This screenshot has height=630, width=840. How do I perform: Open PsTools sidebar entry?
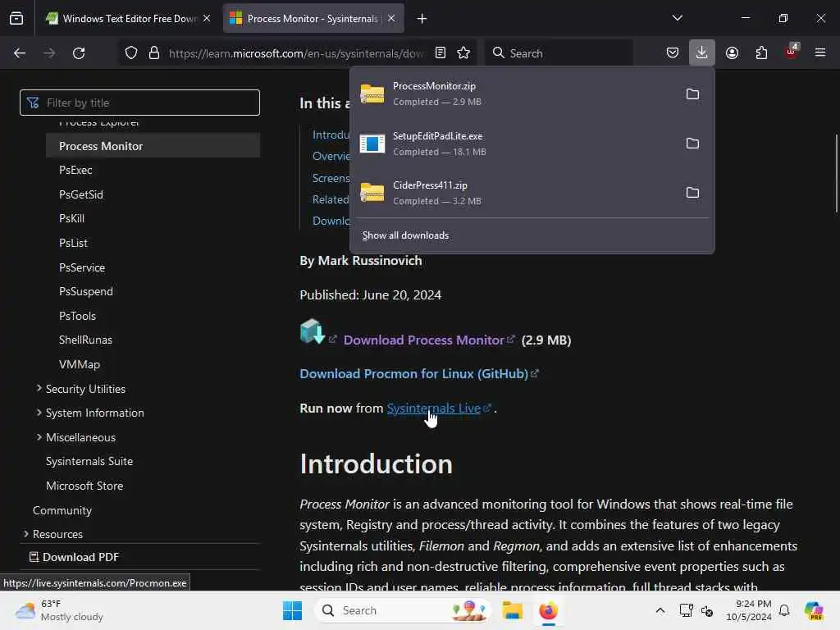pos(78,316)
